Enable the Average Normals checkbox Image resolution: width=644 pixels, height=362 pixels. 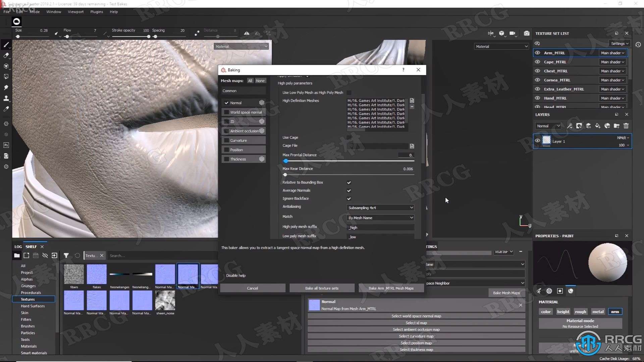pyautogui.click(x=349, y=190)
